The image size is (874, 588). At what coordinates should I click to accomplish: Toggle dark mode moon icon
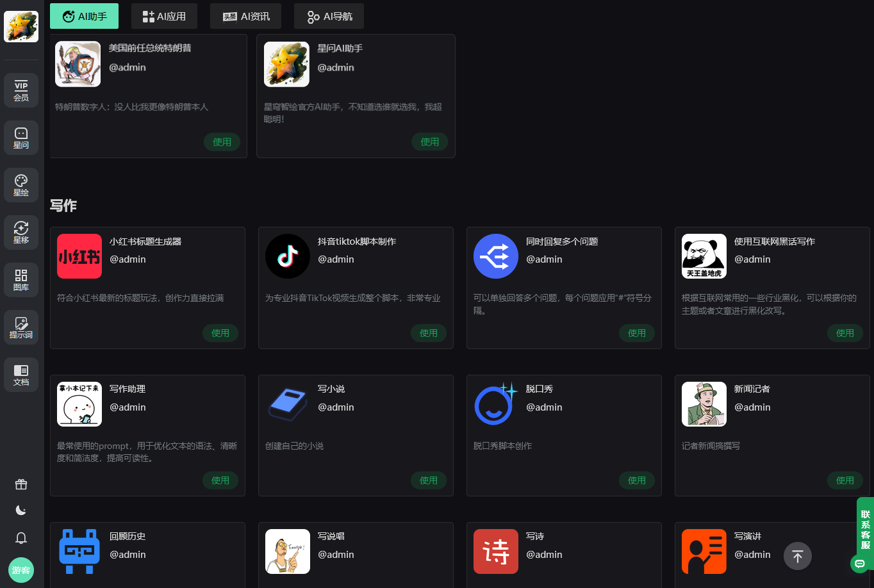(x=21, y=510)
